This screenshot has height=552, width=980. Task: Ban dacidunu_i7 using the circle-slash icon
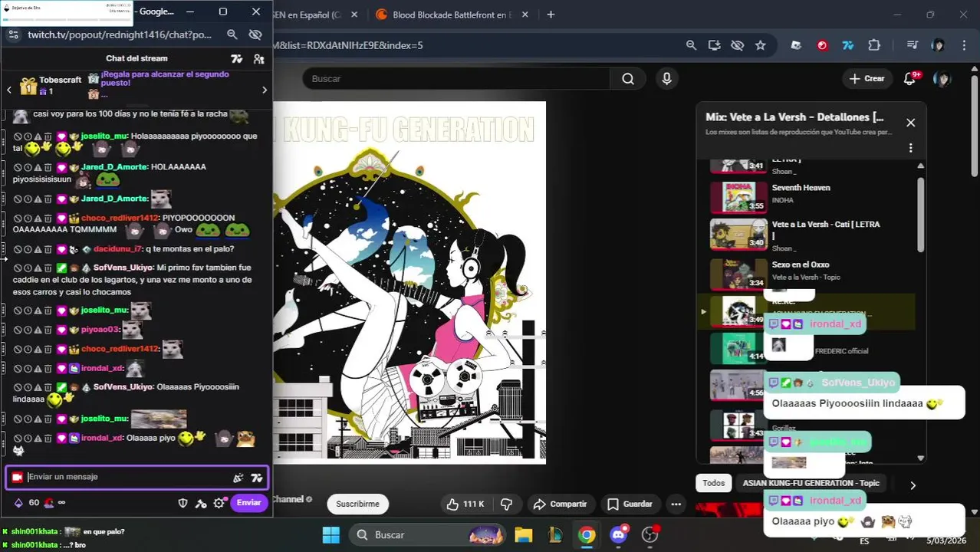coord(18,249)
